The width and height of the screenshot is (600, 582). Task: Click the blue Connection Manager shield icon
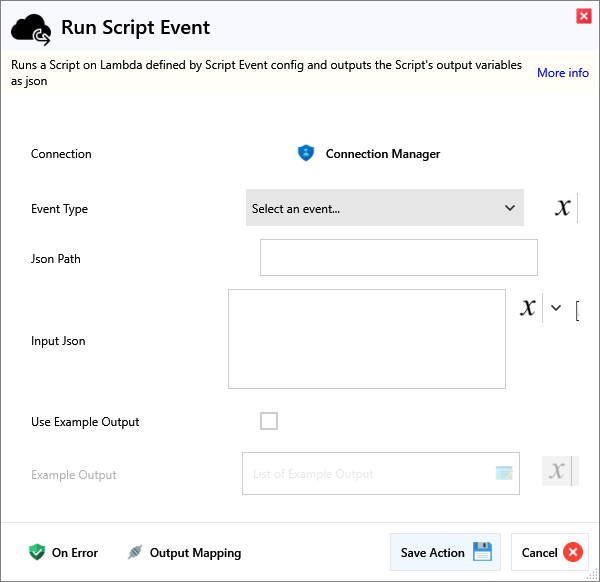tap(306, 153)
